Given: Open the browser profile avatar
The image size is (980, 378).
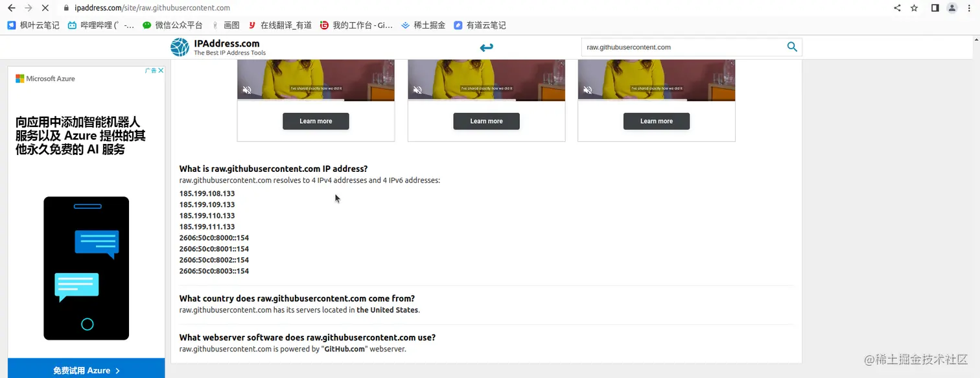Looking at the screenshot, I should (952, 8).
